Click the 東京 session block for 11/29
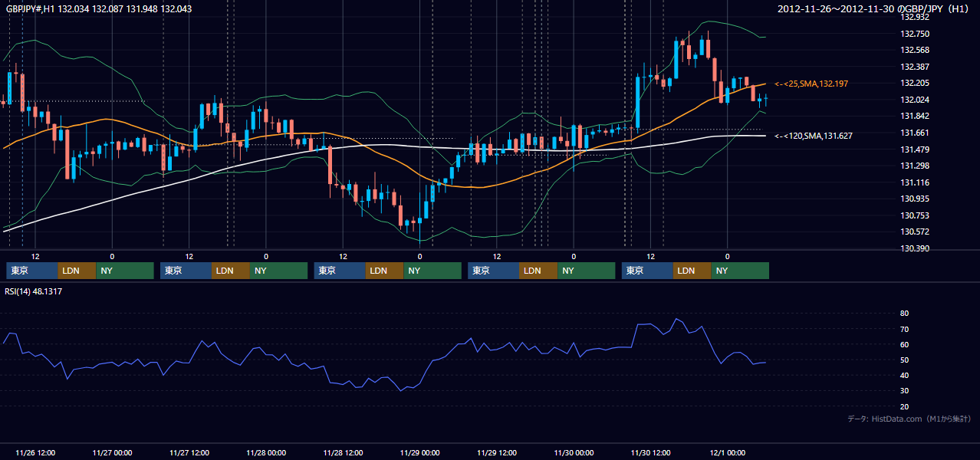980x460 pixels. point(494,271)
